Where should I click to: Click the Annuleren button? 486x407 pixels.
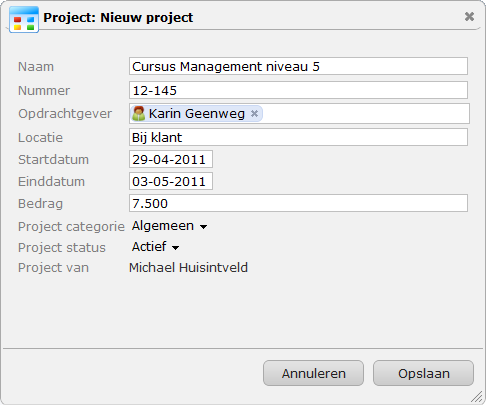pyautogui.click(x=313, y=373)
